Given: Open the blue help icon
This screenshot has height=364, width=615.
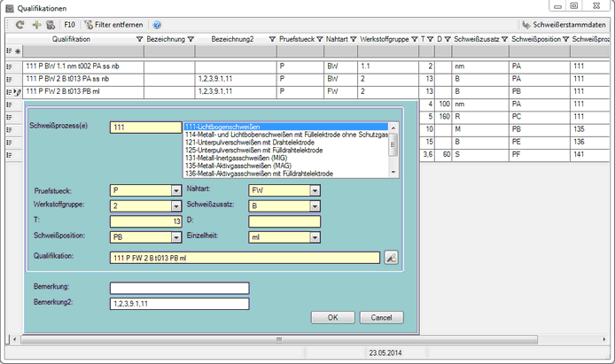Looking at the screenshot, I should point(157,26).
